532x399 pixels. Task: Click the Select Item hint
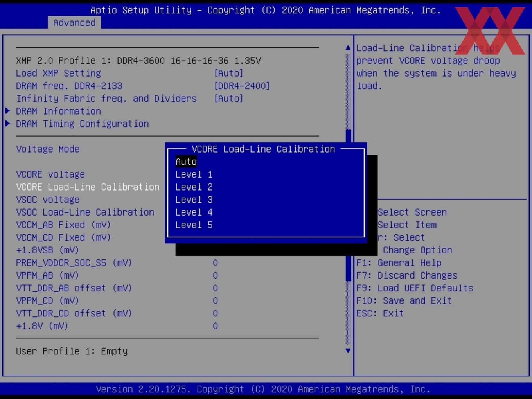tap(407, 225)
